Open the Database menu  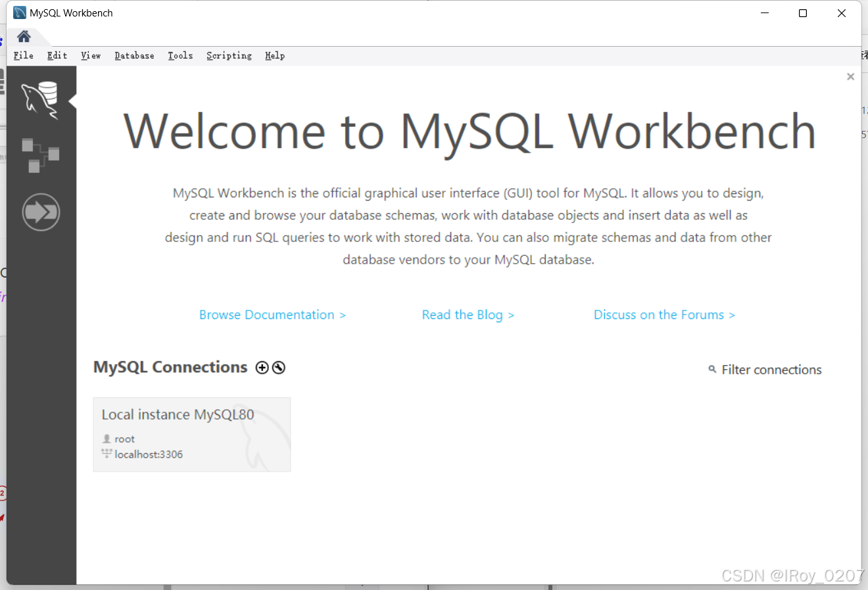coord(134,56)
